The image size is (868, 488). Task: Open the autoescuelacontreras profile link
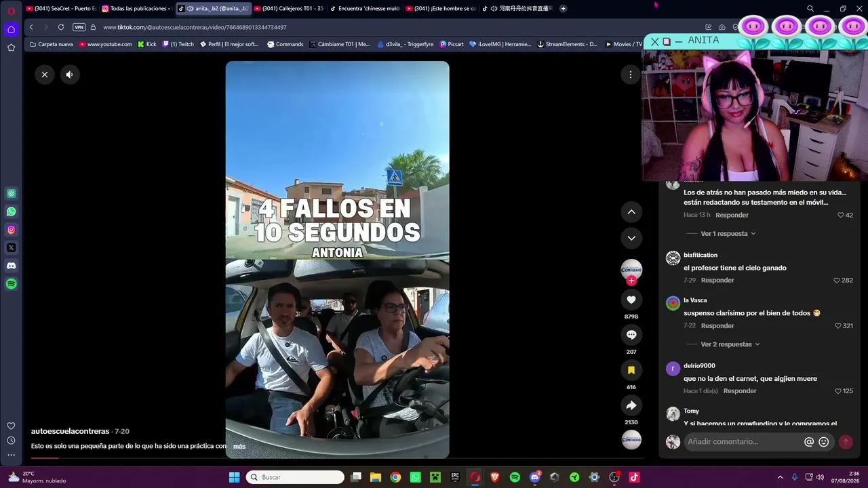70,431
